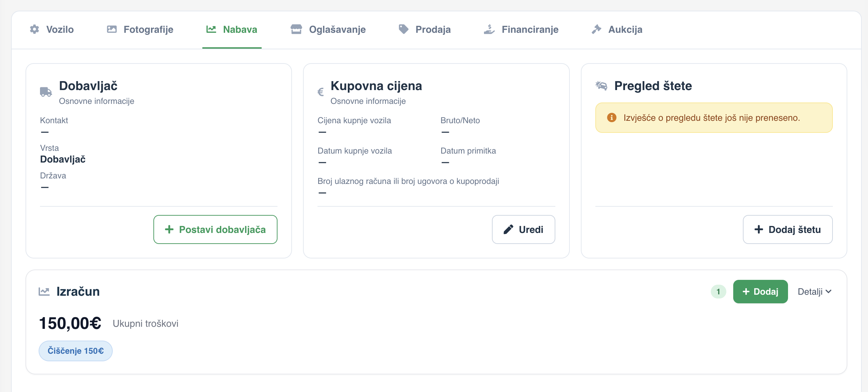Viewport: 868px width, 392px height.
Task: Go to the Oglašavanje tab
Action: coord(328,30)
